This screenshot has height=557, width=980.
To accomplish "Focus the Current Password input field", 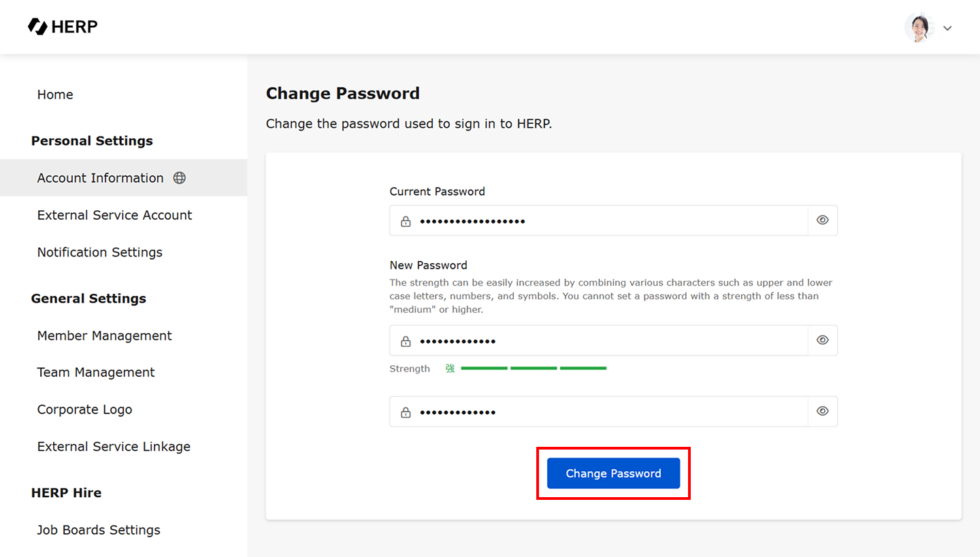I will pos(606,221).
